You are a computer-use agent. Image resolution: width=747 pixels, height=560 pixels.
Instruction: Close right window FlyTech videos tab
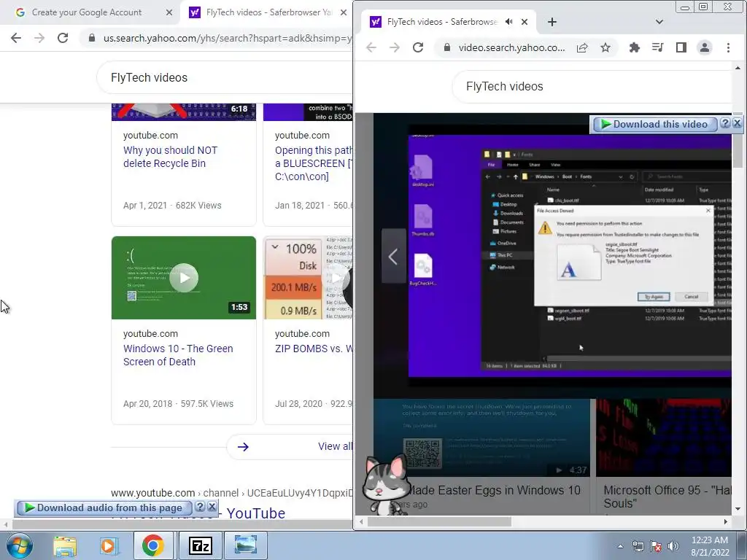point(524,22)
